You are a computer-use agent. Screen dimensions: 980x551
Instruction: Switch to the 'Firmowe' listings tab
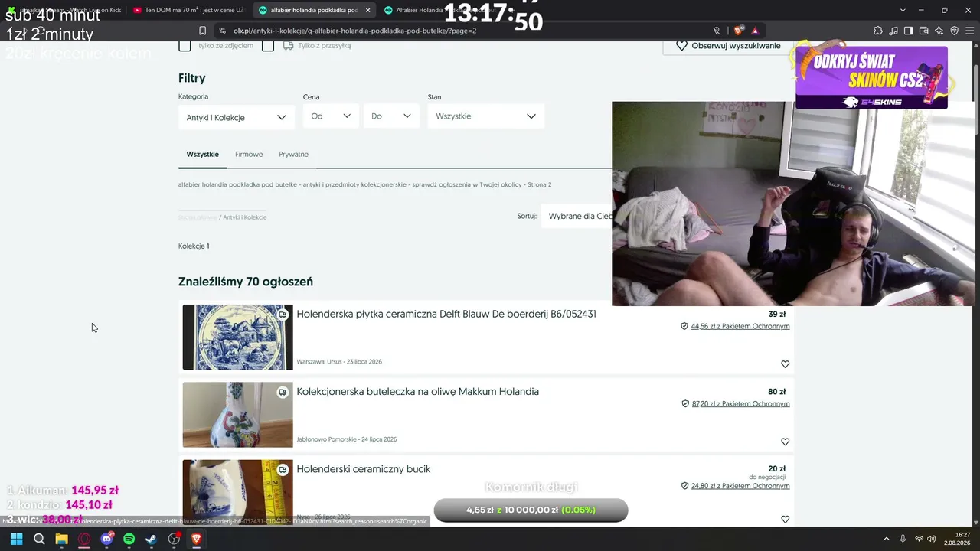point(249,155)
